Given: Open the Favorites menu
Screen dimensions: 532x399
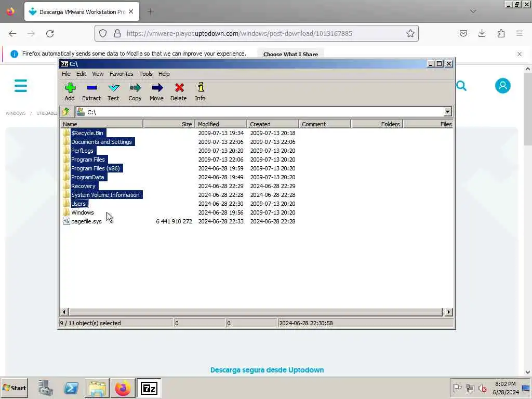Looking at the screenshot, I should pyautogui.click(x=122, y=74).
